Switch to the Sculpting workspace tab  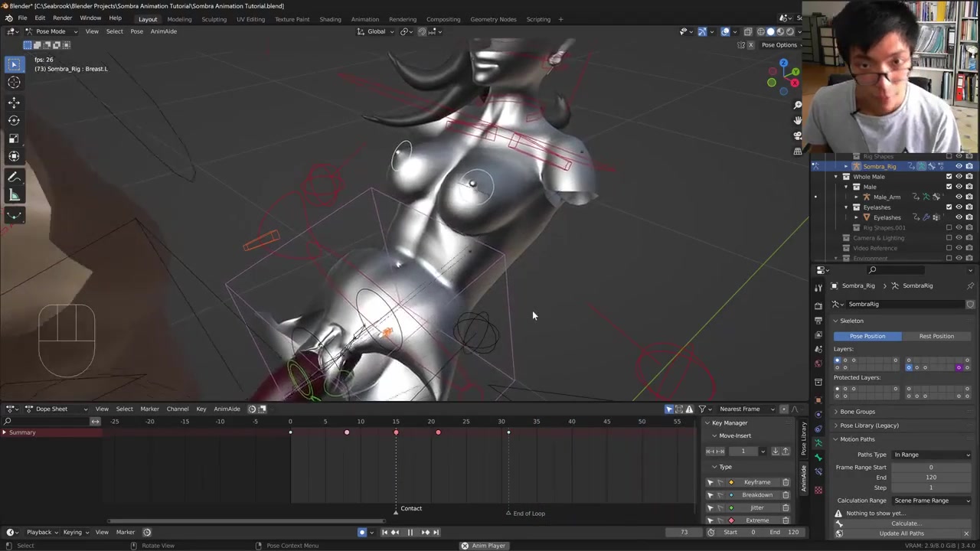(x=214, y=19)
